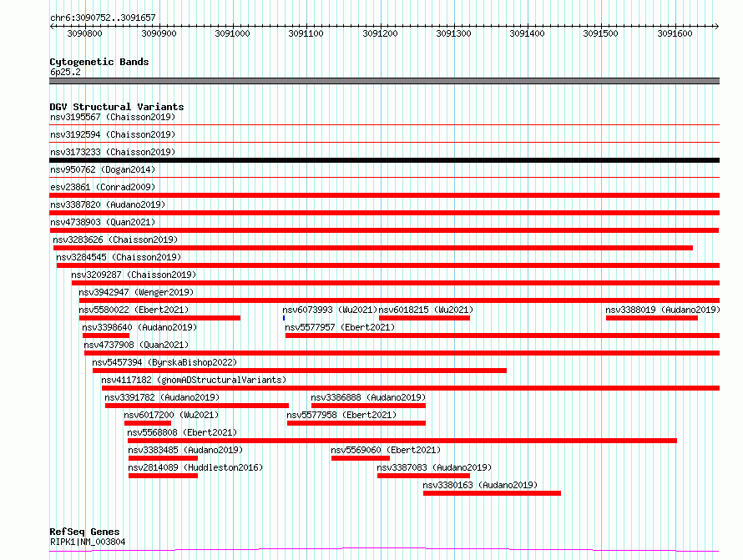The width and height of the screenshot is (743, 560).
Task: Open nsv4737908 (Quan2021) label
Action: [x=136, y=345]
